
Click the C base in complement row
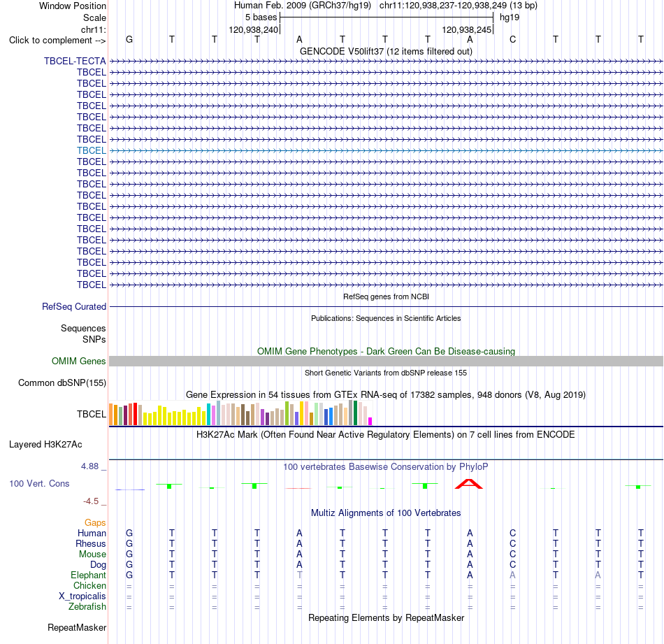(x=512, y=39)
